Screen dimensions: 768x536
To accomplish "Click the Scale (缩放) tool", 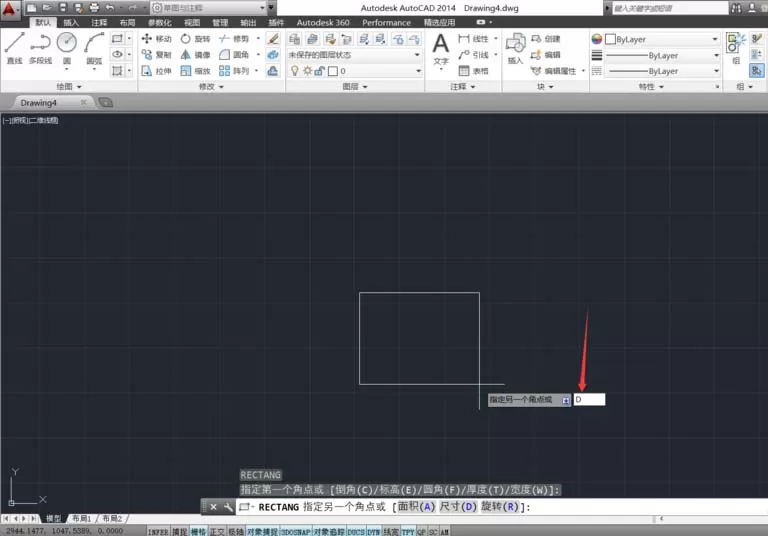I will (195, 71).
